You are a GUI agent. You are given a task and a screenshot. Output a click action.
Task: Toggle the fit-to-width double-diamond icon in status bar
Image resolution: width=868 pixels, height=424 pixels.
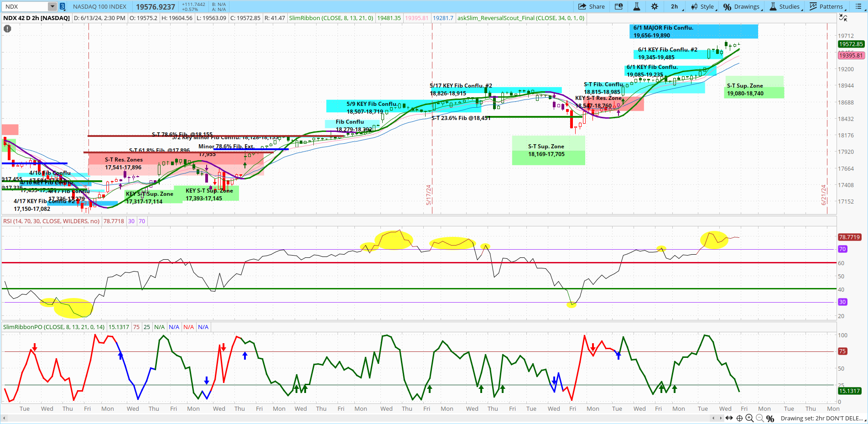pyautogui.click(x=729, y=418)
